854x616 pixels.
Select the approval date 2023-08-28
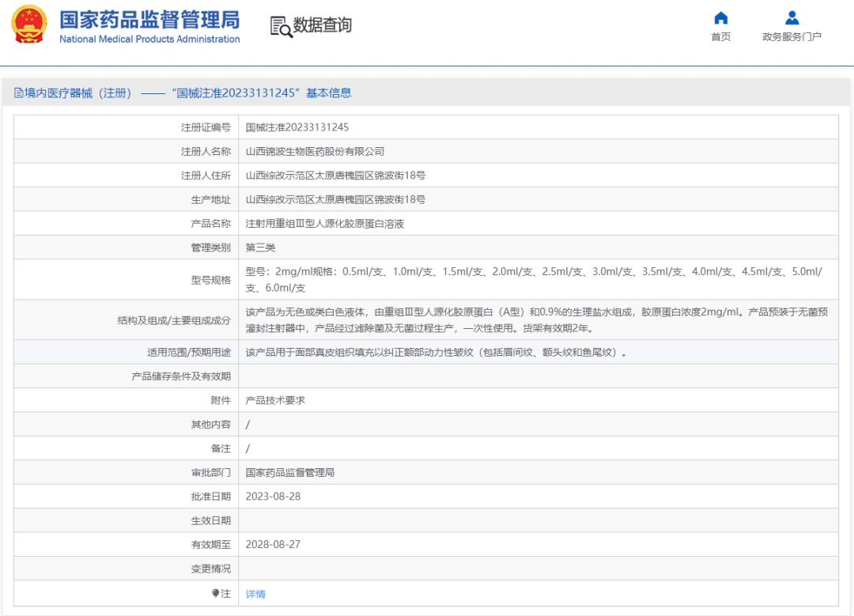pos(273,497)
